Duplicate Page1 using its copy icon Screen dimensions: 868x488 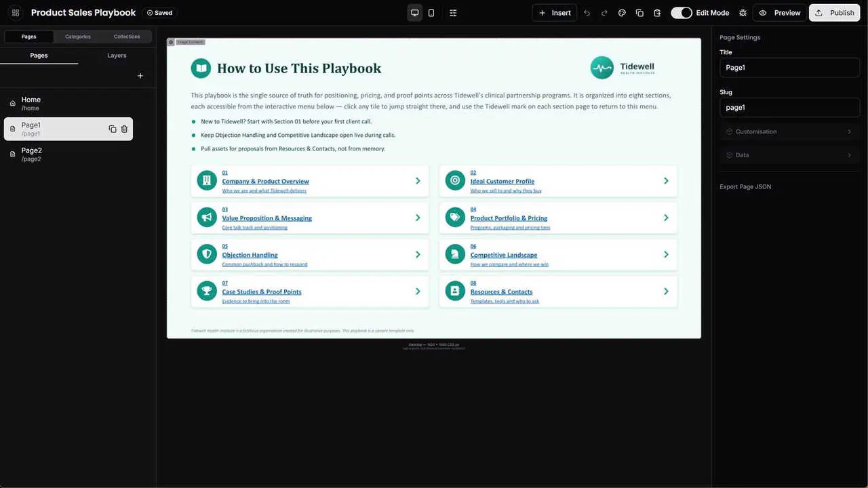coord(113,129)
